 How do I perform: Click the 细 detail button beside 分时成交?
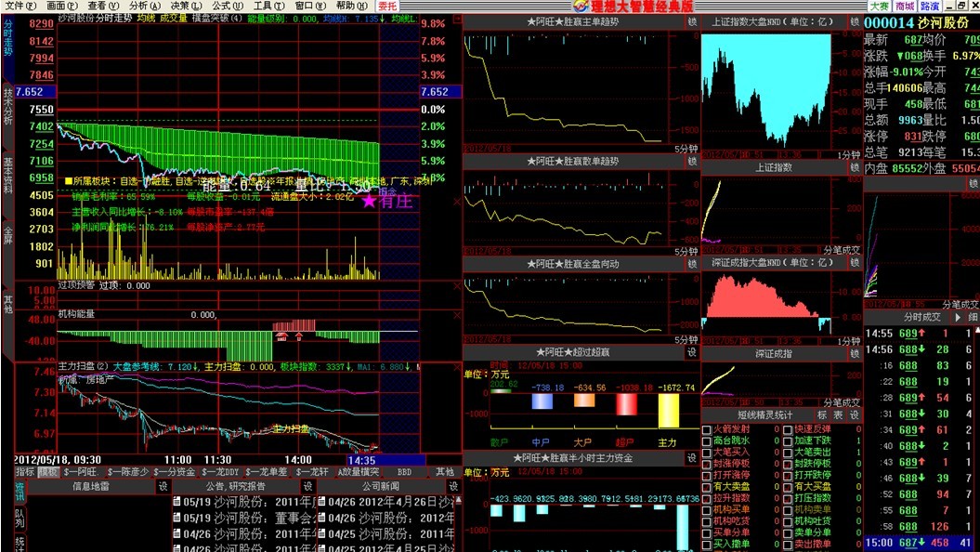pos(973,318)
